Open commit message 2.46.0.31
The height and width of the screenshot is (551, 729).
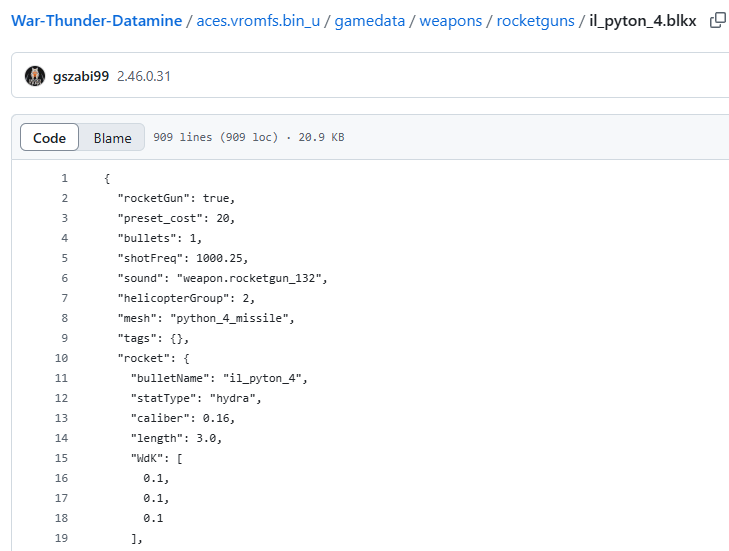tap(144, 76)
